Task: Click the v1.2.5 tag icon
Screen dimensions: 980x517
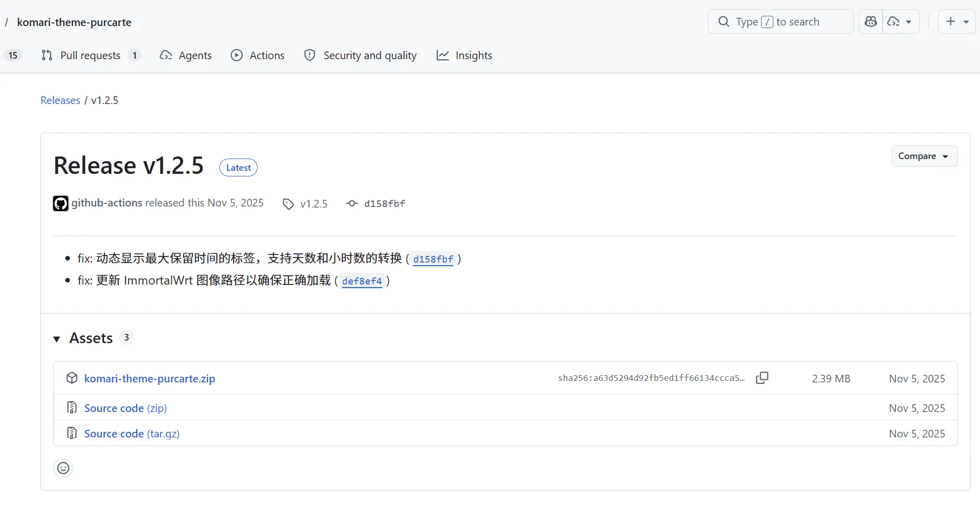Action: click(x=288, y=204)
